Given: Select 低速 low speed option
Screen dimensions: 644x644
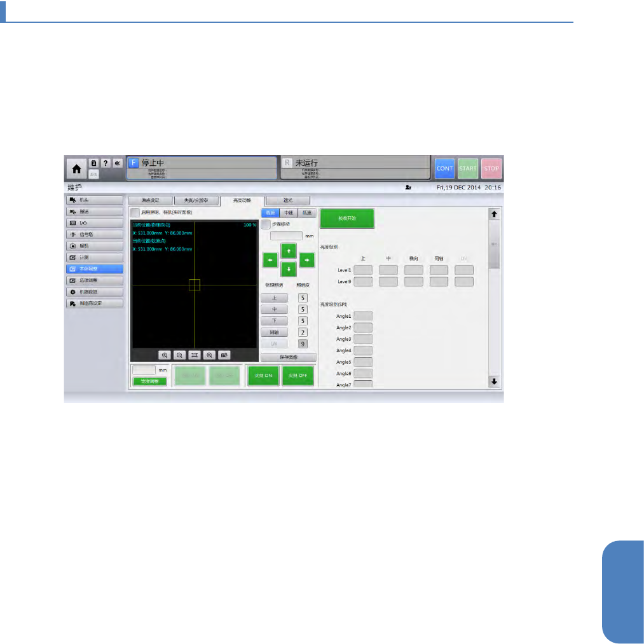Looking at the screenshot, I should (x=307, y=213).
